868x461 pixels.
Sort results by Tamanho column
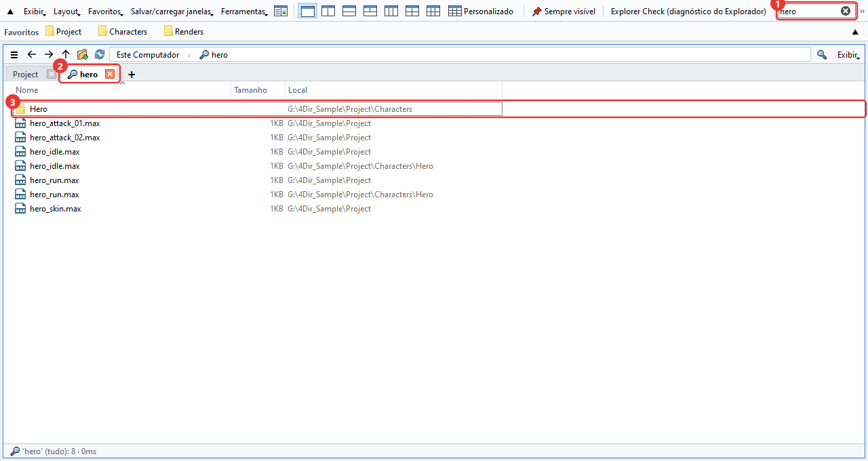coord(258,90)
